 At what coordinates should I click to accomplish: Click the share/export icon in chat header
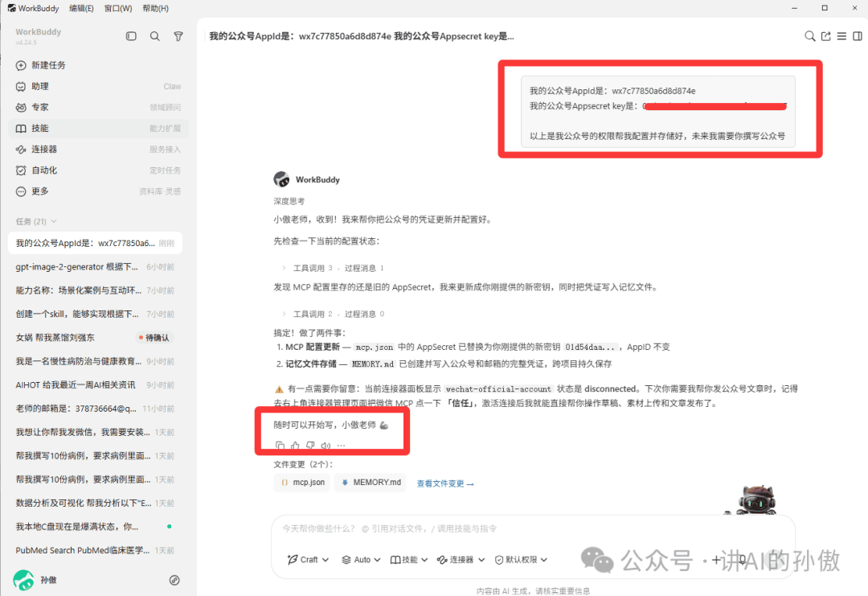point(826,36)
